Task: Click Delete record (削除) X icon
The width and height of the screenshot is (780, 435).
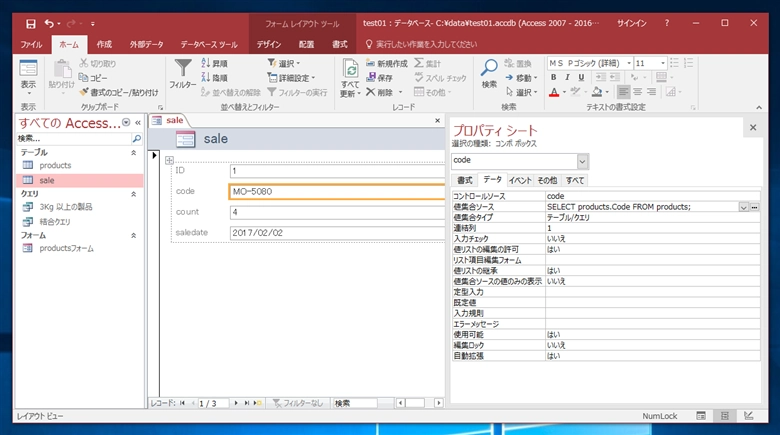Action: coord(370,92)
